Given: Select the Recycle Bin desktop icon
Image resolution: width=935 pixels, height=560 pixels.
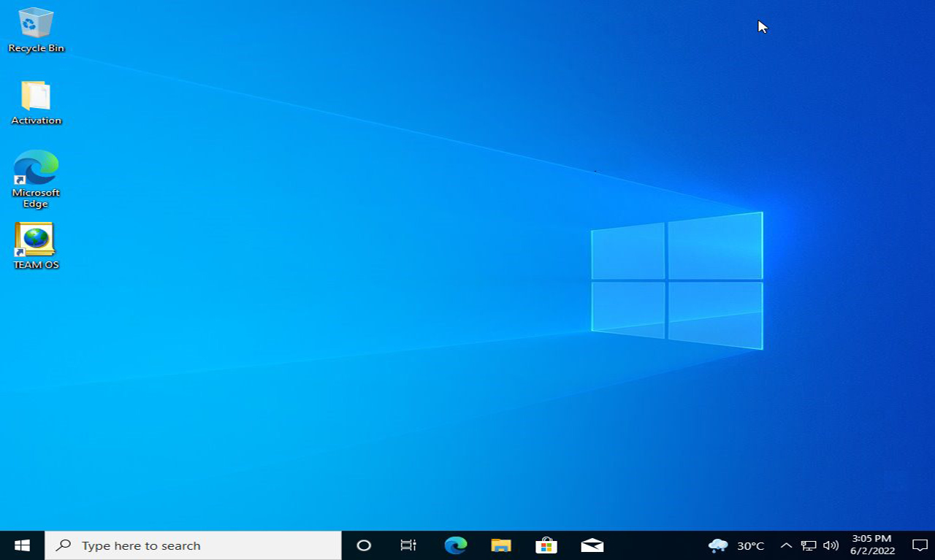Looking at the screenshot, I should click(36, 30).
